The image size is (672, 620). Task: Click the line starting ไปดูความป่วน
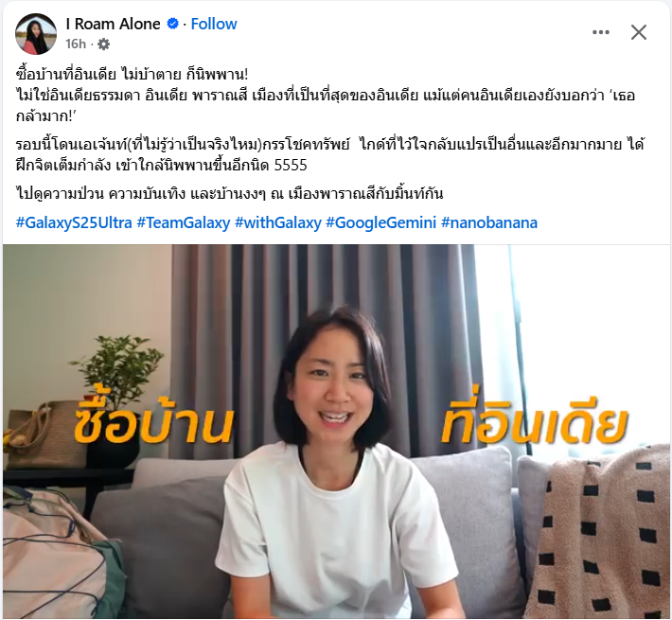coord(229,194)
